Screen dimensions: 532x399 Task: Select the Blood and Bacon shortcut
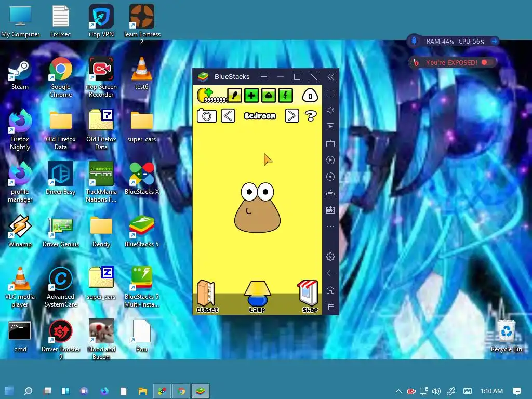point(101,339)
